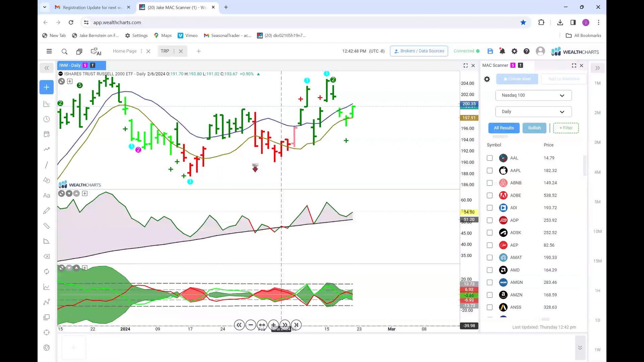Open TRP tab options menu

(174, 51)
